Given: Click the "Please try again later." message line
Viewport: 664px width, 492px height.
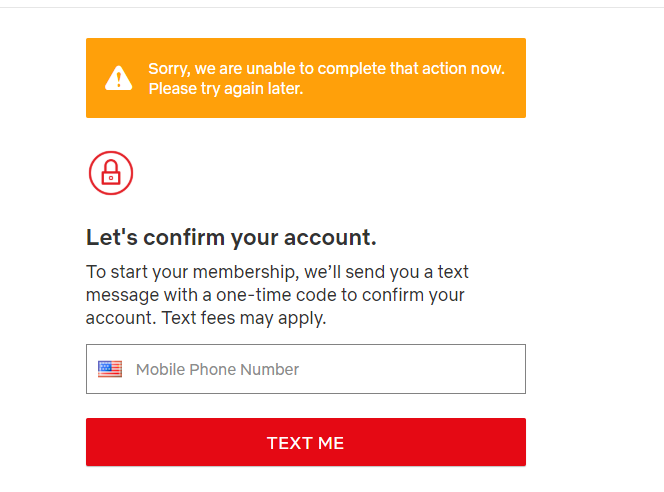Looking at the screenshot, I should pos(226,88).
